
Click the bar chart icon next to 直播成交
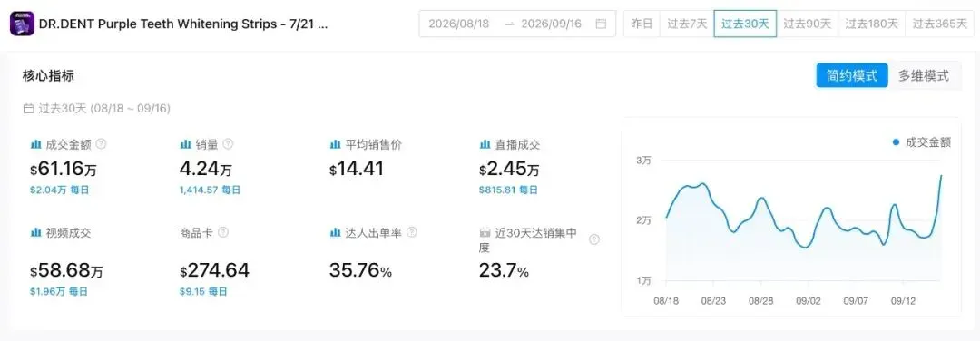tap(485, 144)
